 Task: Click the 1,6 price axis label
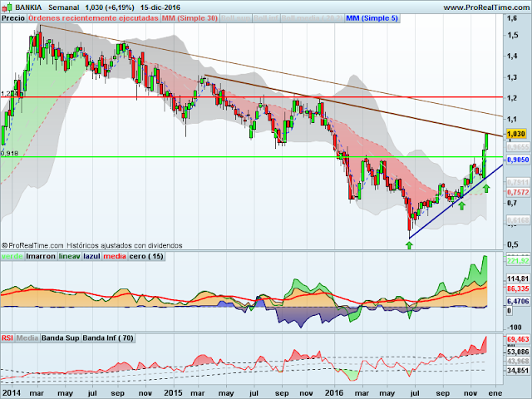tap(512, 18)
